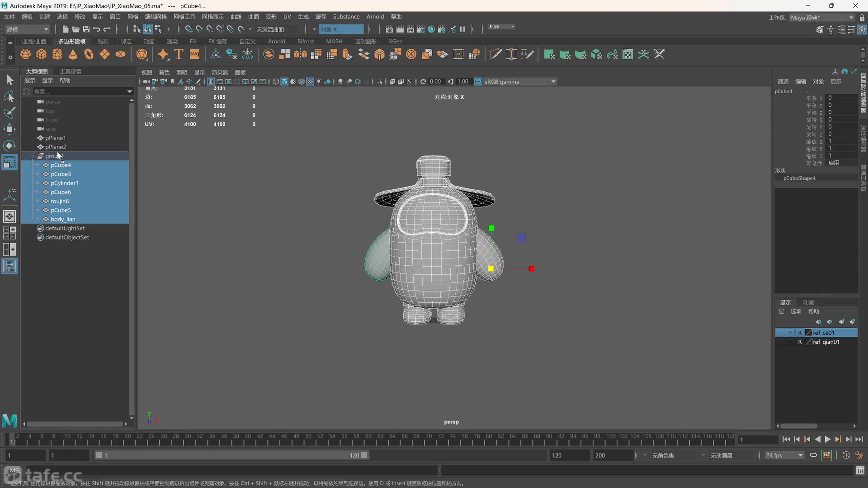Click the Create new layer icon
868x488 pixels.
(841, 321)
